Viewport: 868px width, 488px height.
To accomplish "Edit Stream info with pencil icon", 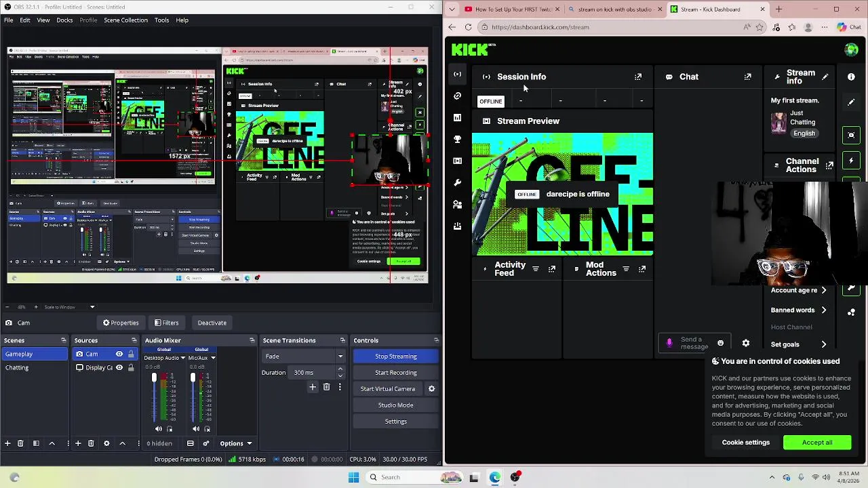I will pos(825,77).
